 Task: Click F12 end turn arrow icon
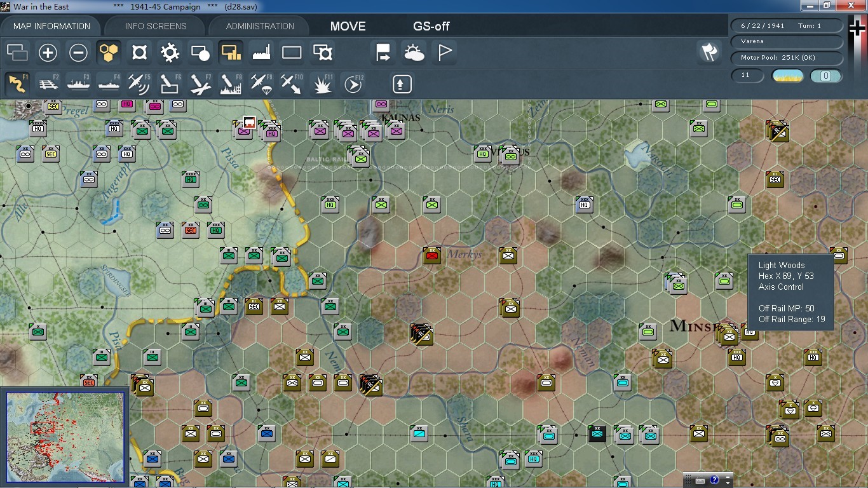pyautogui.click(x=353, y=84)
